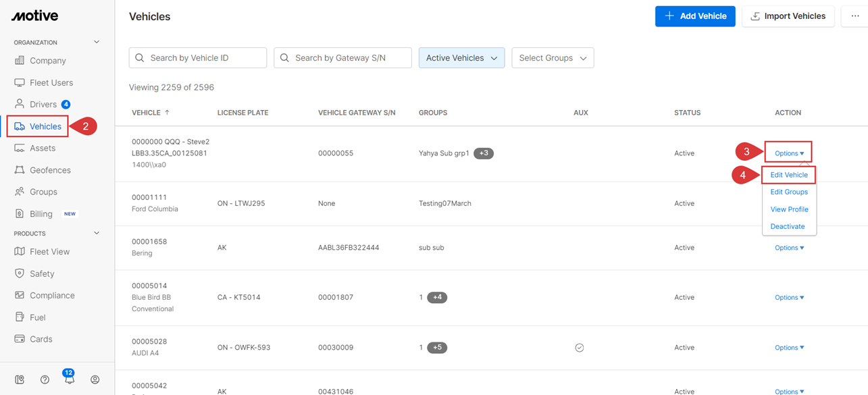Click the account profile icon bottom left
Screen dimensions: 868x395
[95, 379]
